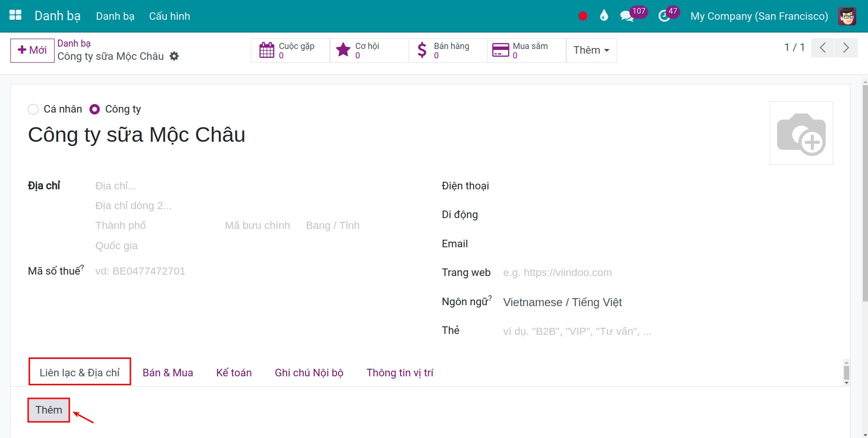Switch to Liên lạc & Địa chỉ tab
The height and width of the screenshot is (438, 868).
(80, 373)
